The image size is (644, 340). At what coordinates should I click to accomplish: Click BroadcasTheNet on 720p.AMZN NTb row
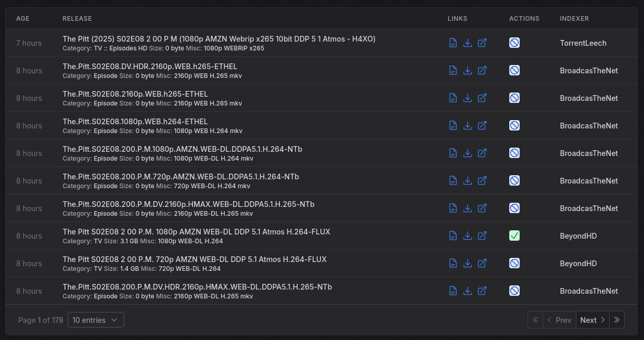click(x=589, y=181)
